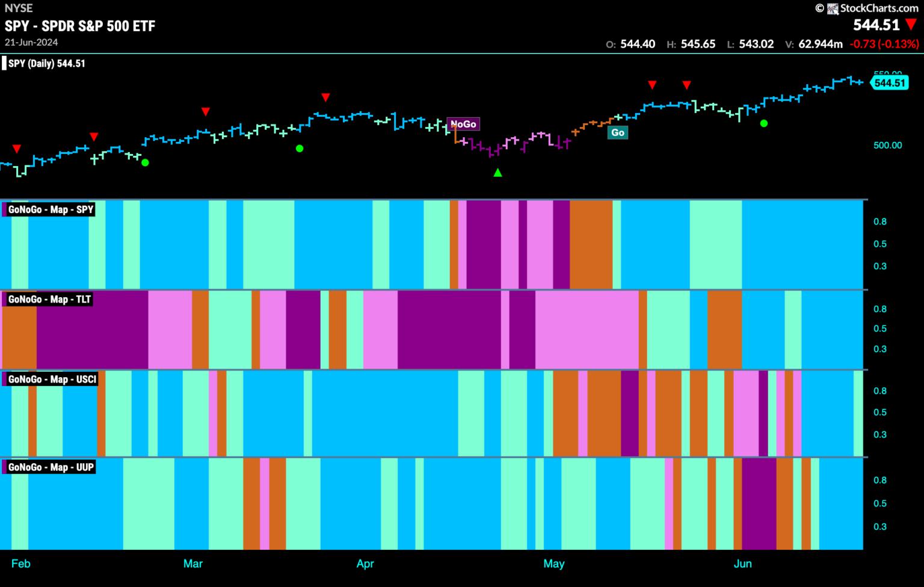Select the teal Go signal label
This screenshot has width=924, height=587.
[x=618, y=132]
